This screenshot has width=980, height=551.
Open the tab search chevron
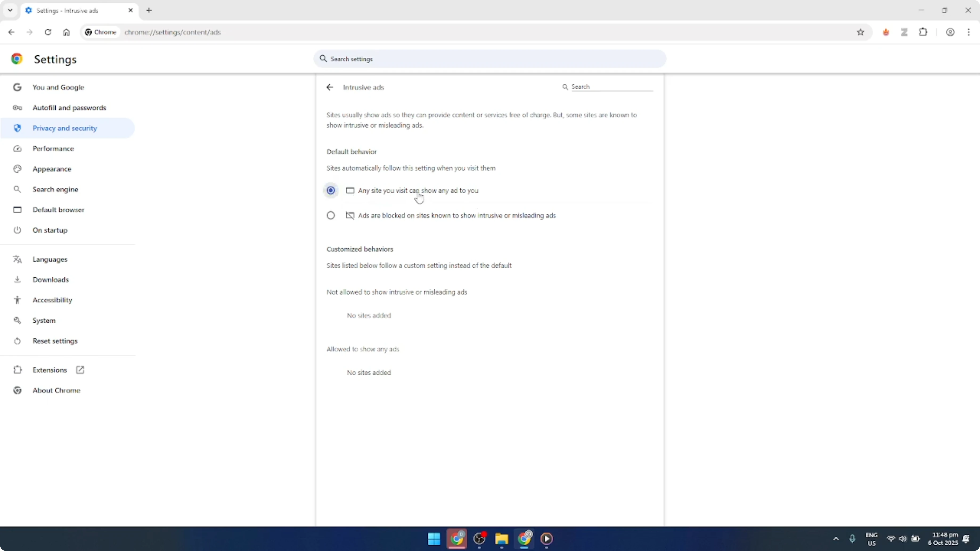coord(10,10)
